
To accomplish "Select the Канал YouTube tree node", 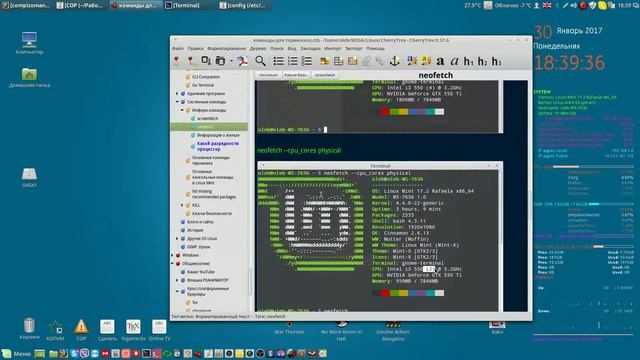I will point(200,272).
